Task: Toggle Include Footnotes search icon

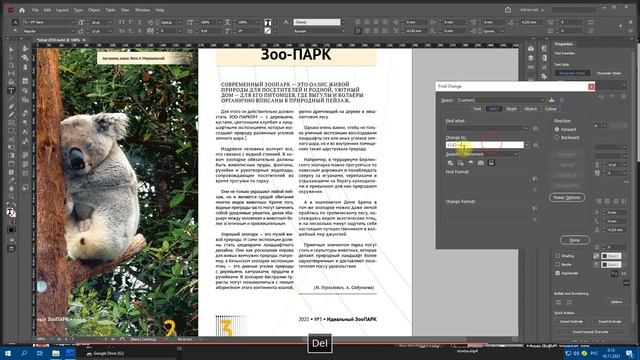Action: 491,163
